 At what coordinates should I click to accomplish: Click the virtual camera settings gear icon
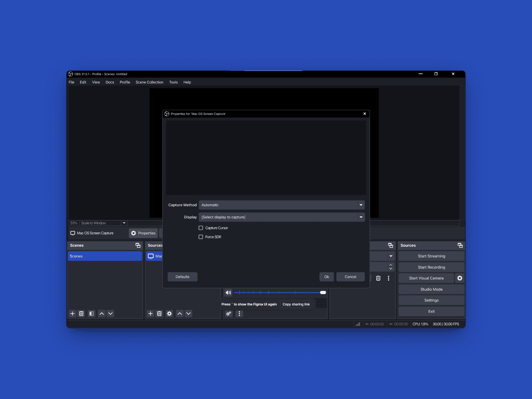[460, 278]
